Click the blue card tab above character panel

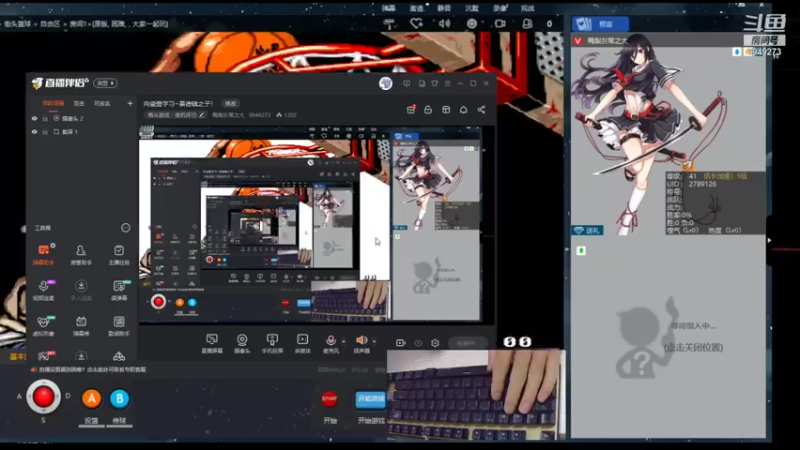pos(600,24)
